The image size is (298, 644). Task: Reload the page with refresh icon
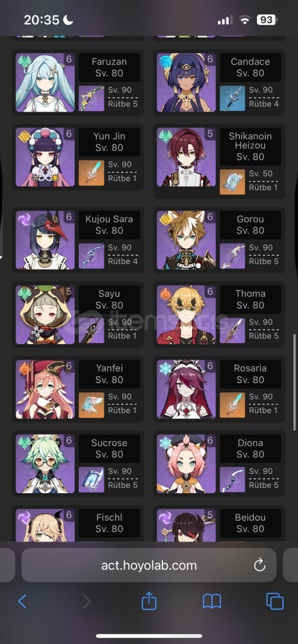tap(260, 565)
